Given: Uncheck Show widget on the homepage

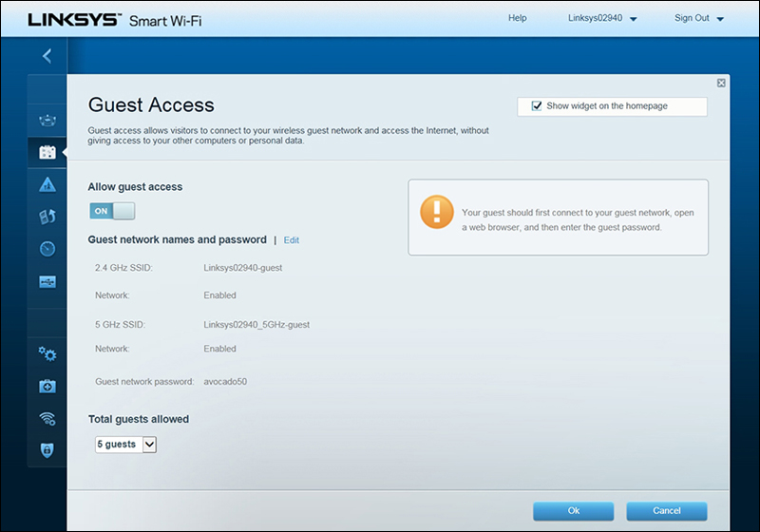Looking at the screenshot, I should click(x=537, y=105).
